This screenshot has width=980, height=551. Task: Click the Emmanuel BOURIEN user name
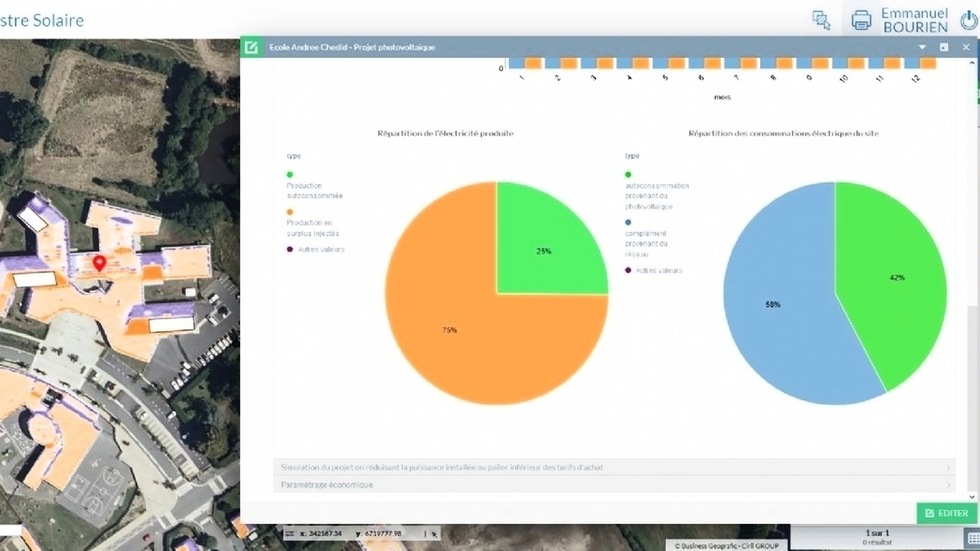[914, 20]
